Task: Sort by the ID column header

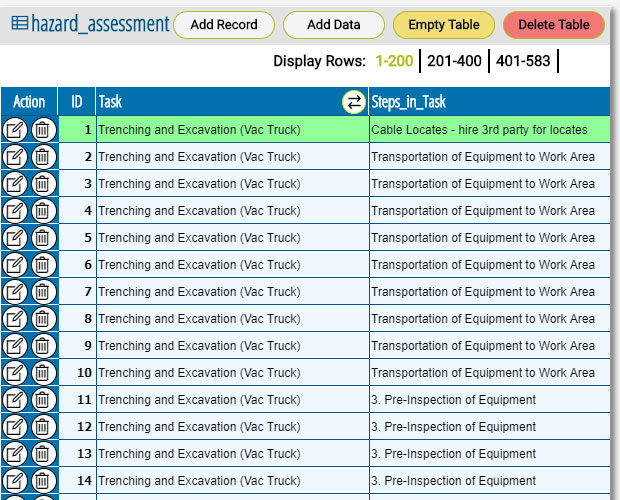Action: tap(76, 102)
